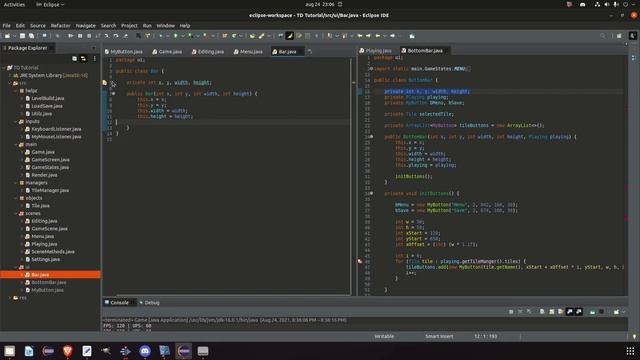The height and width of the screenshot is (360, 640).
Task: Open GNOME Activities overview
Action: coord(14,4)
